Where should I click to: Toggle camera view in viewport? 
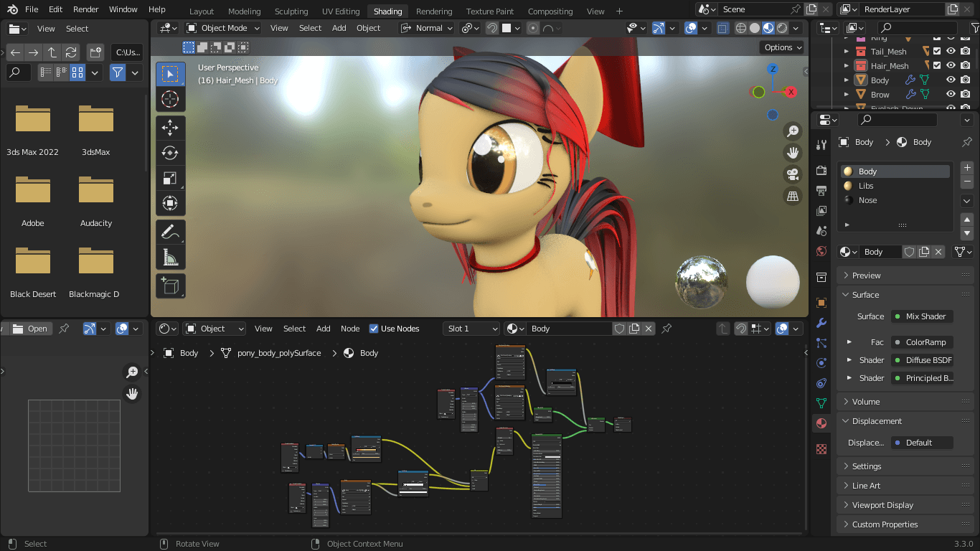(x=793, y=174)
